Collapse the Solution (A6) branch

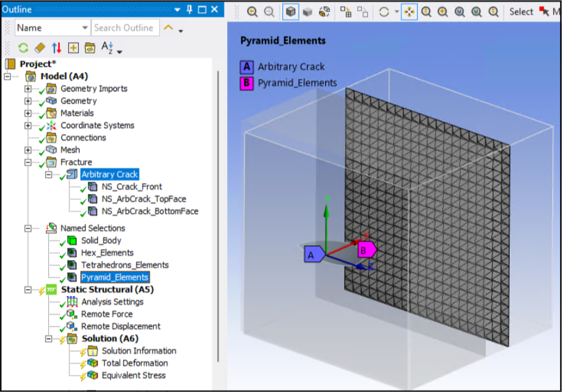[x=49, y=338]
